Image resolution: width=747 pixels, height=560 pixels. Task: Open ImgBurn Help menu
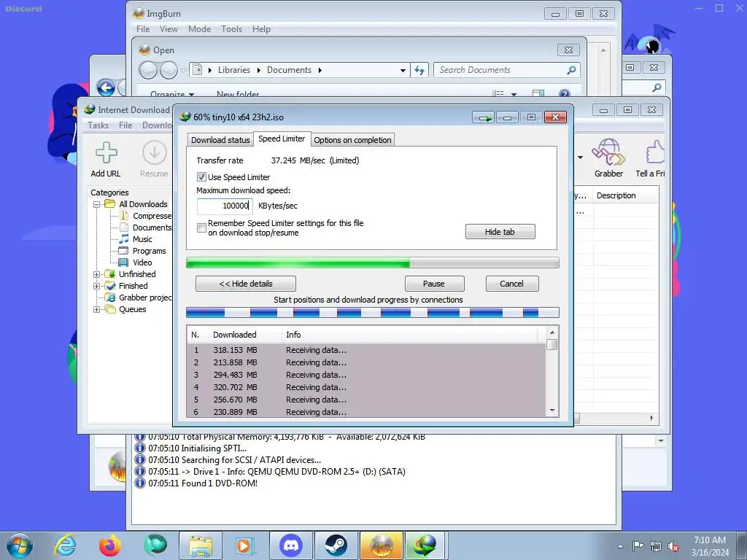point(262,29)
